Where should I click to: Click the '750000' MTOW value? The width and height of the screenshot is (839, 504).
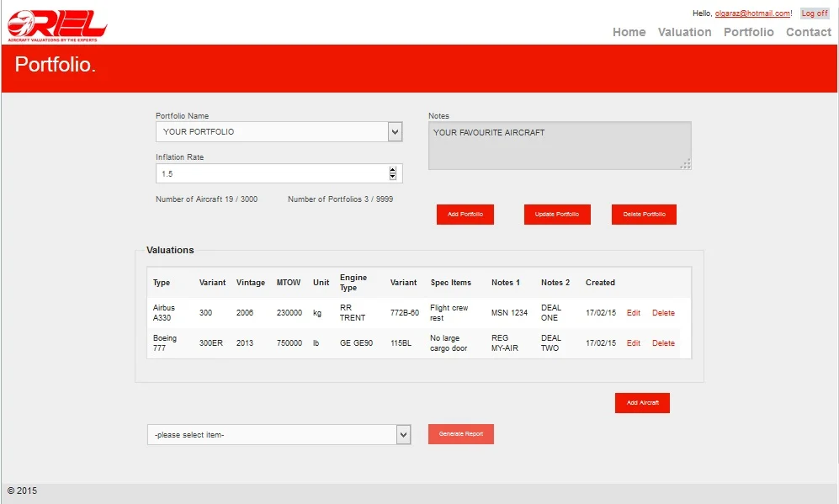pos(289,343)
